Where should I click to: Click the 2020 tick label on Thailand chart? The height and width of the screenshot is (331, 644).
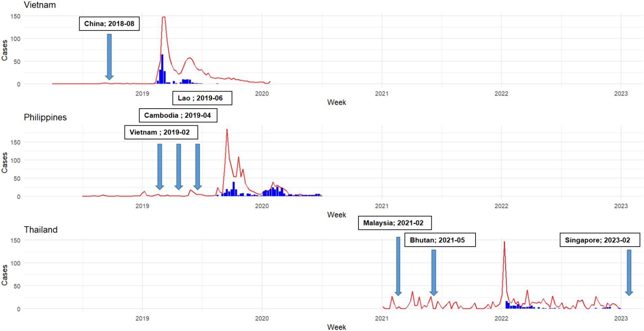(262, 318)
